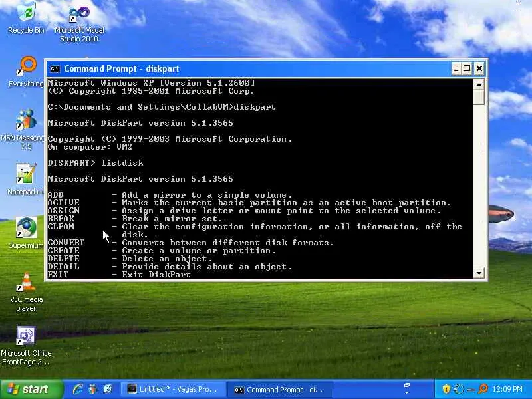532x399 pixels.
Task: Click the Command Prompt taskbar button
Action: pos(280,390)
